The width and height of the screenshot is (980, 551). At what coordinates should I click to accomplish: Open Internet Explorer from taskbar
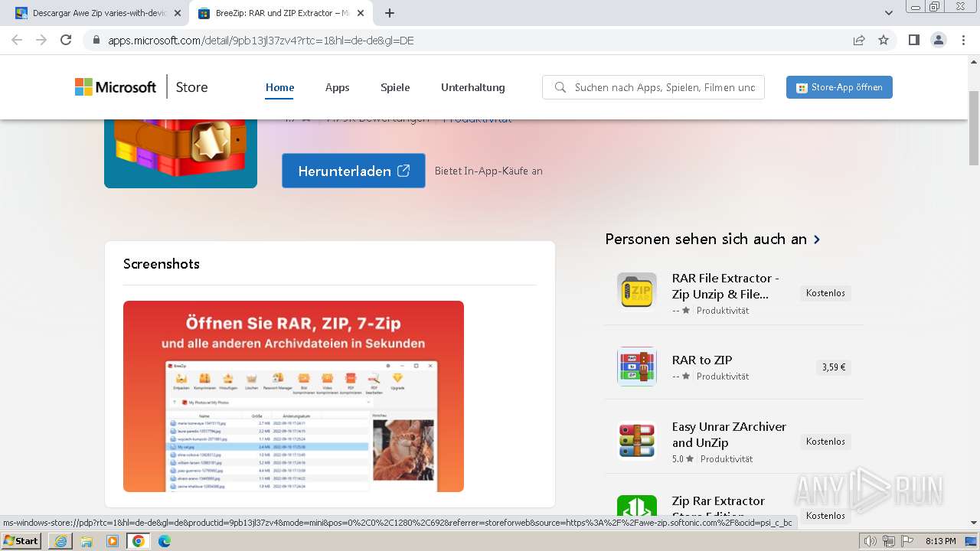click(x=60, y=541)
